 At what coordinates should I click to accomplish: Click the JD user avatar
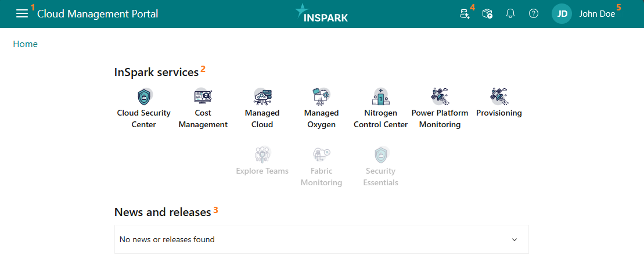(562, 14)
